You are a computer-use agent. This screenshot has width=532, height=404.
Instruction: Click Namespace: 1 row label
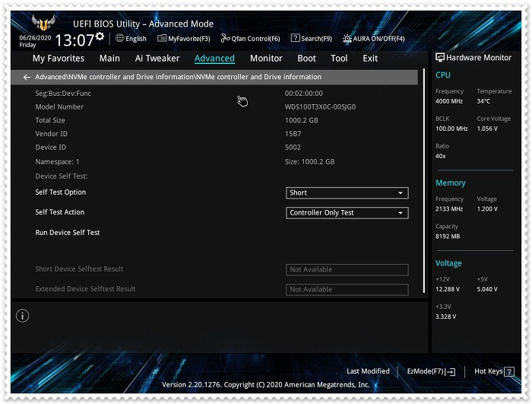click(x=57, y=162)
